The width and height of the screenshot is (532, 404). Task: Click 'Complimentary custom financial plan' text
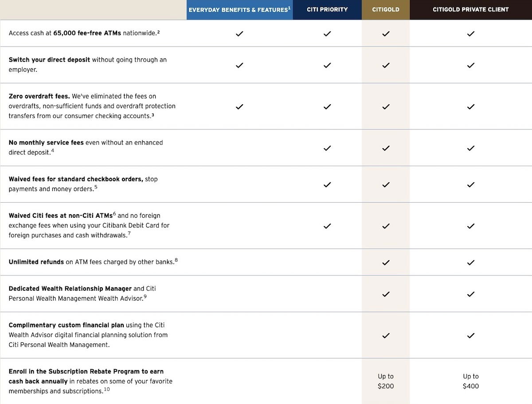click(66, 325)
